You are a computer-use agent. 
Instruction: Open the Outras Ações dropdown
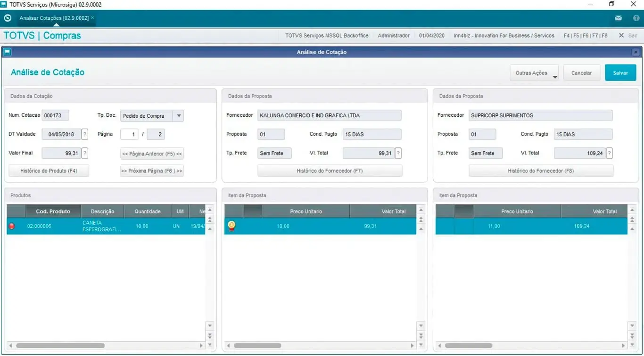point(534,73)
